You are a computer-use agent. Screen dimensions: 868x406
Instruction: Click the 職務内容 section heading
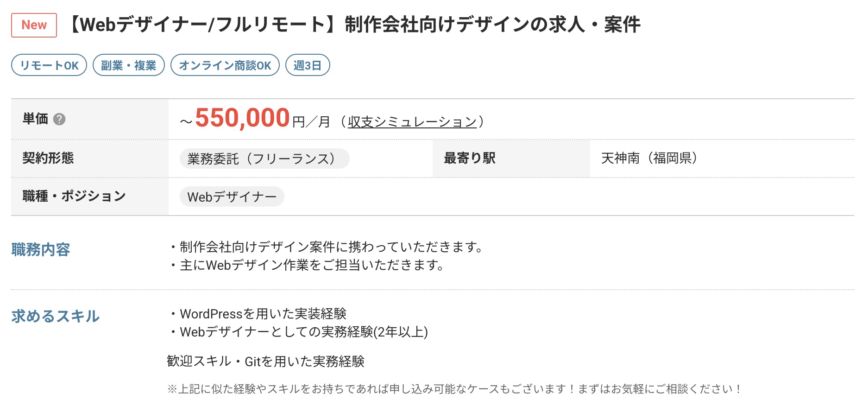41,249
